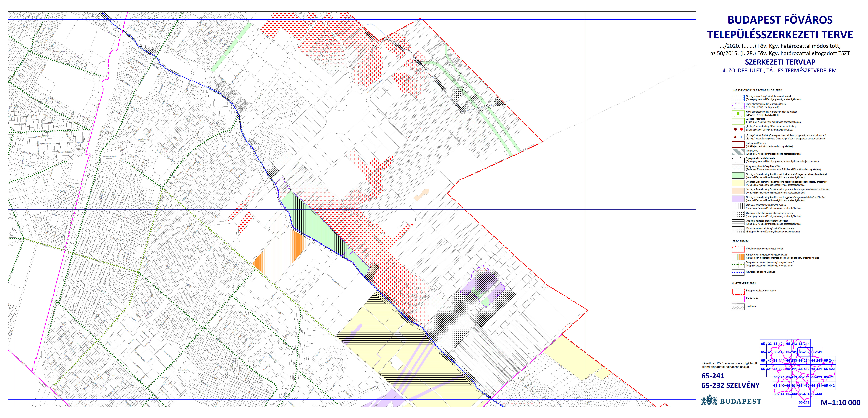
Task: Click the orange striped cemetery legend symbol
Action: pyautogui.click(x=741, y=257)
